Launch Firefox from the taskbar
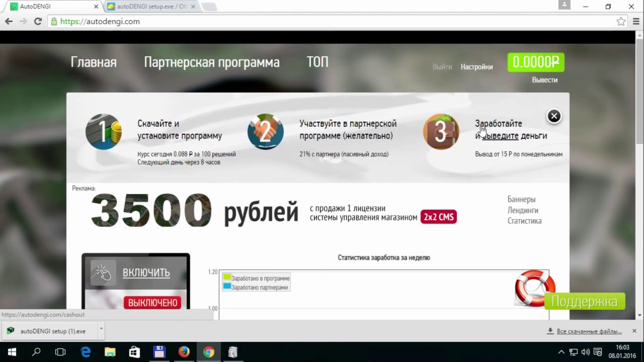Screen dimensions: 644x362 [x=184, y=352]
